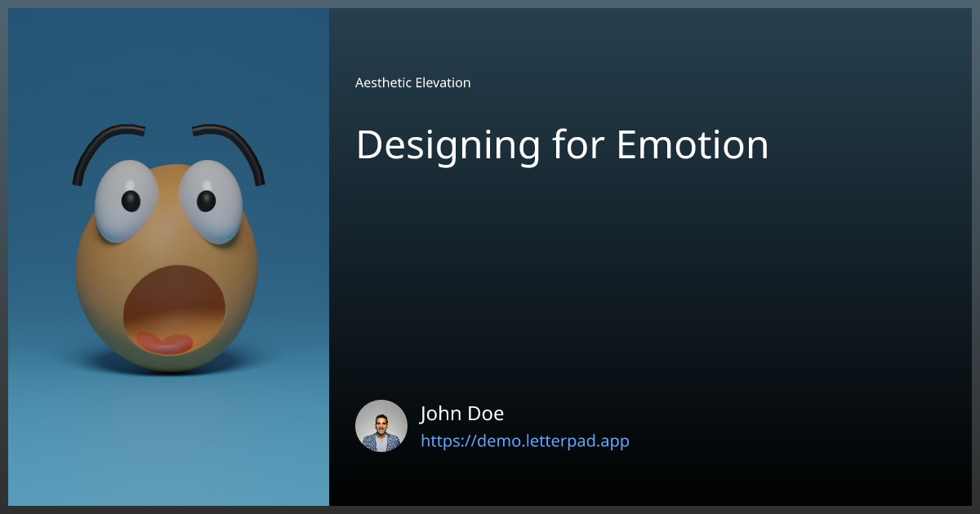Select the Aesthetic Elevation category label

(x=412, y=82)
